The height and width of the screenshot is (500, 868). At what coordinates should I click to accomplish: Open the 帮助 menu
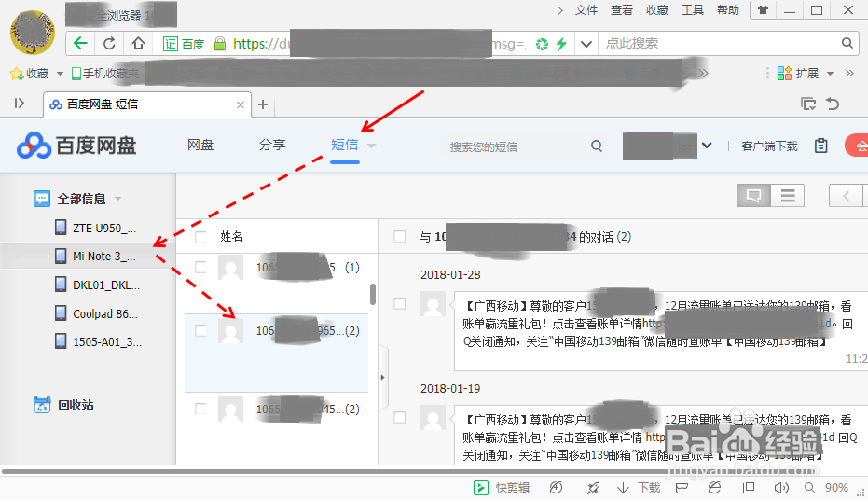[728, 10]
